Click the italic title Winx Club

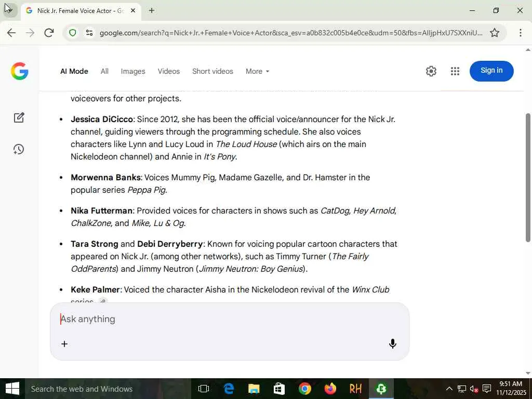coord(370,290)
